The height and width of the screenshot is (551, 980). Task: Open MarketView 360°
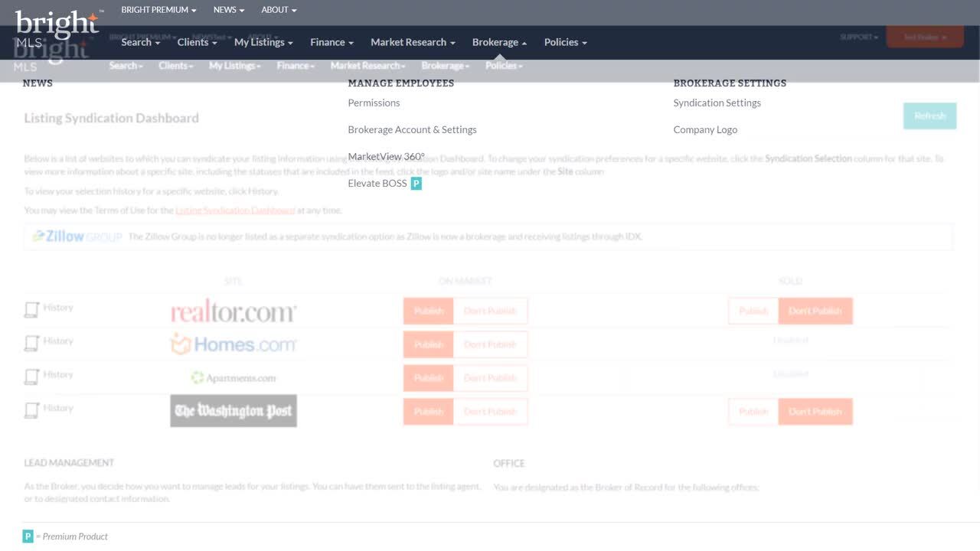coord(386,156)
